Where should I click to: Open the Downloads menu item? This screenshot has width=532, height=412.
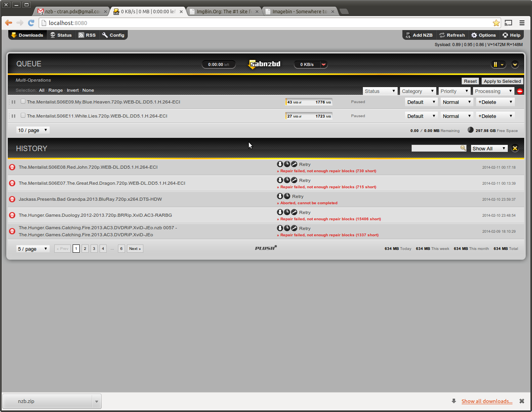pos(27,35)
